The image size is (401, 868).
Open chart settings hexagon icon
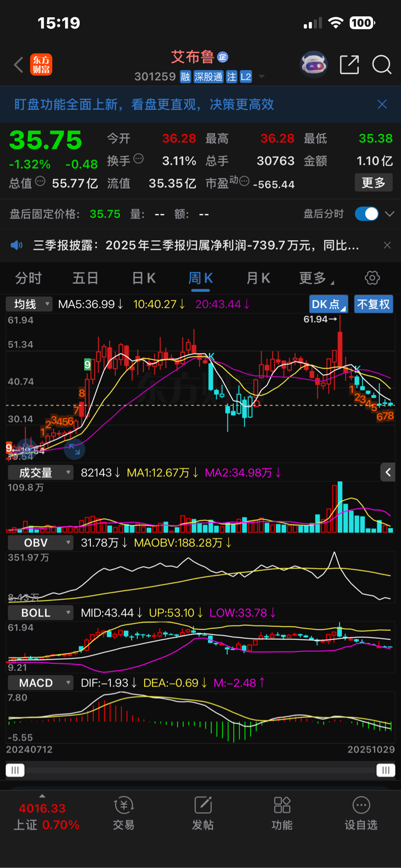coord(372,278)
